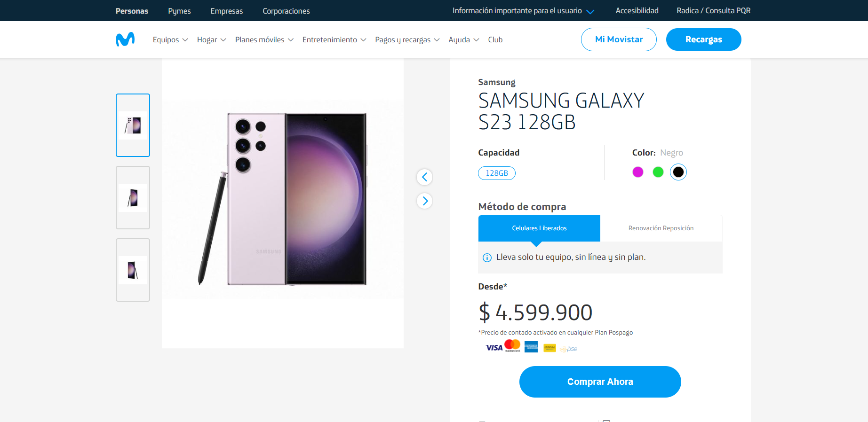Viewport: 868px width, 422px height.
Task: Click the Comprar Ahora button
Action: [x=600, y=382]
